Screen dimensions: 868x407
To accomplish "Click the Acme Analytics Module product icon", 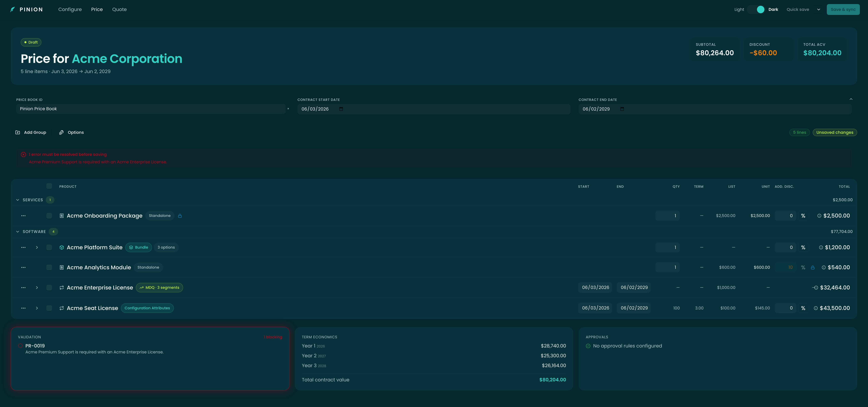I will click(x=62, y=267).
